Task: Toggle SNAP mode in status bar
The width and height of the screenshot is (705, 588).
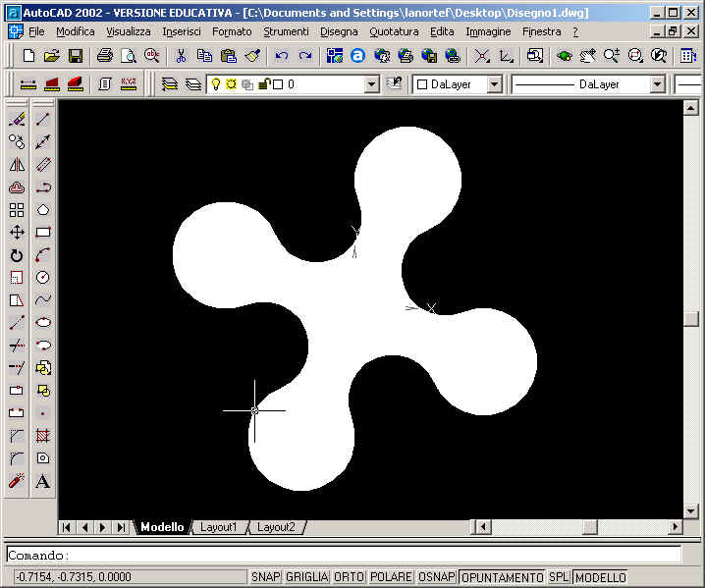Action: 265,577
